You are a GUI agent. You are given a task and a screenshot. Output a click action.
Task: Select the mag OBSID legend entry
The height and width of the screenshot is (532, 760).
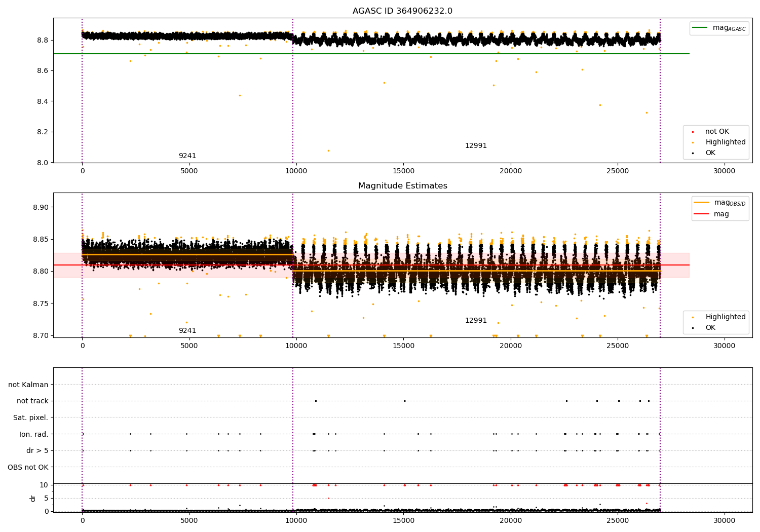720,203
